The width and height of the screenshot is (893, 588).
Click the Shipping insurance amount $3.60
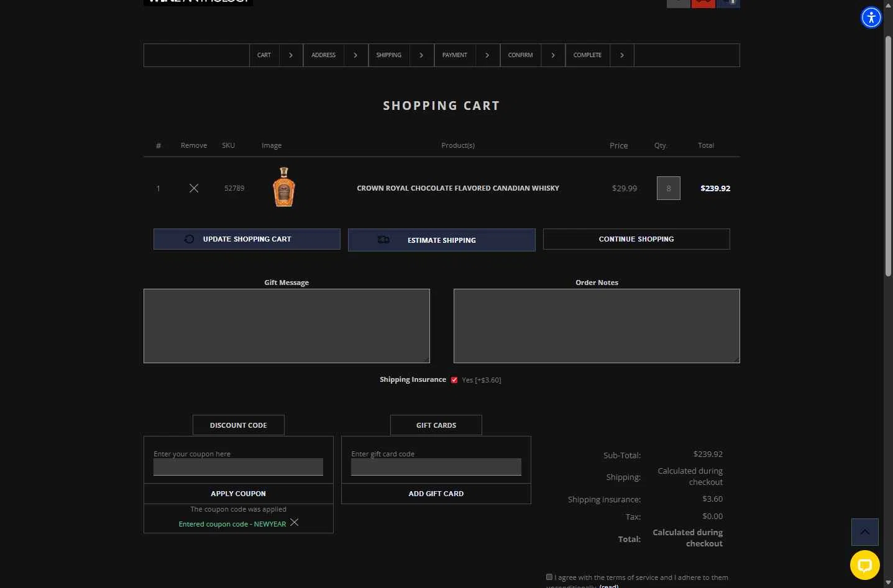(x=712, y=499)
